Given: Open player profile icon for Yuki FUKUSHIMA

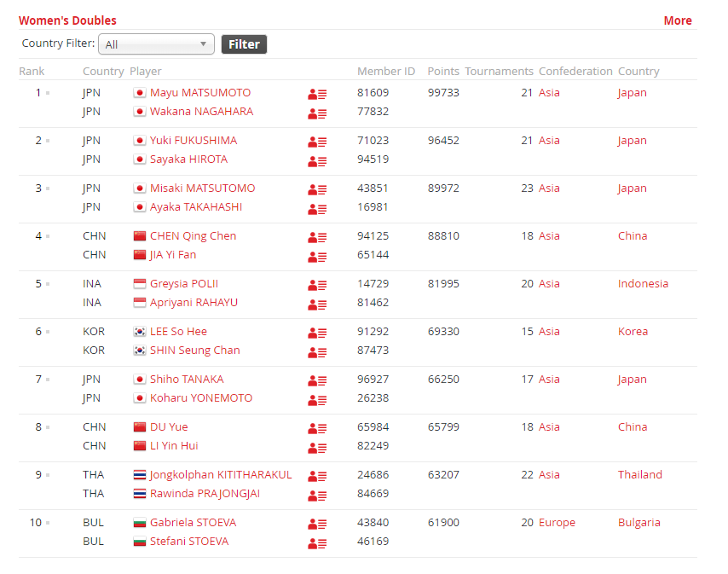Looking at the screenshot, I should pos(317,142).
